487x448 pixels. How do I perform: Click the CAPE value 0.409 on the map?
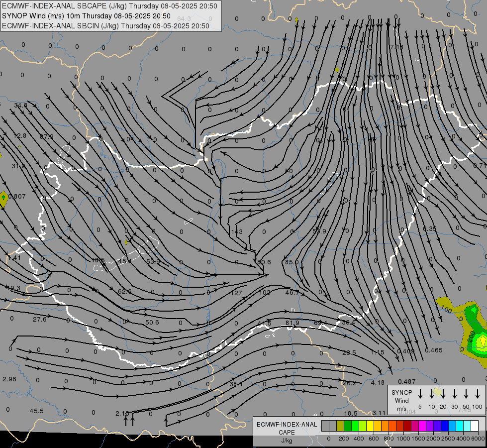(406, 351)
